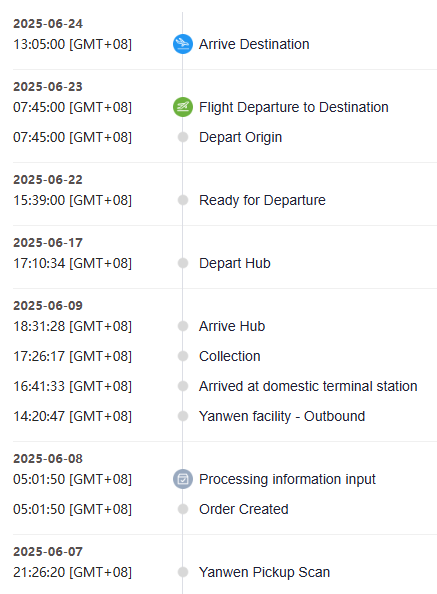This screenshot has width=437, height=594.
Task: Click the 2025-06-17 date heading
Action: [x=48, y=242]
